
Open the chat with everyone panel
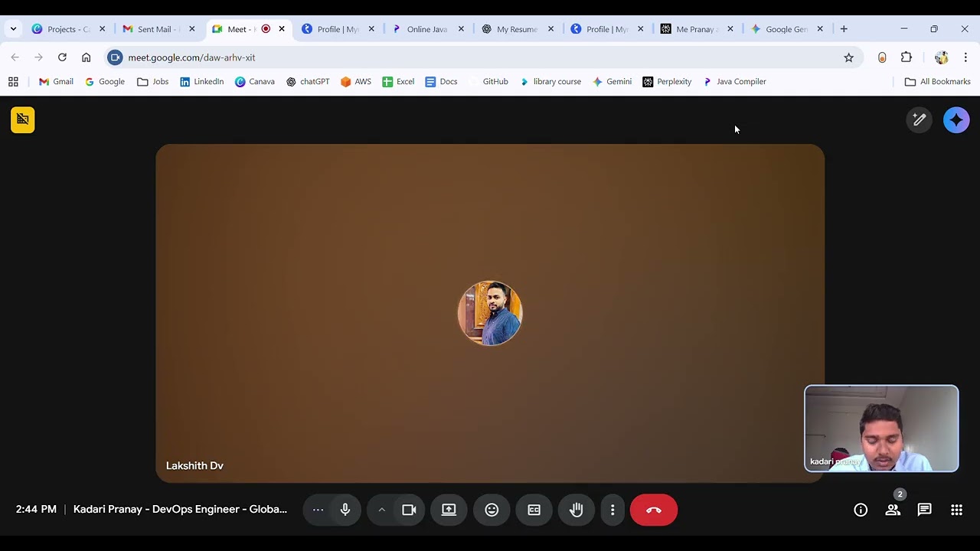click(925, 510)
